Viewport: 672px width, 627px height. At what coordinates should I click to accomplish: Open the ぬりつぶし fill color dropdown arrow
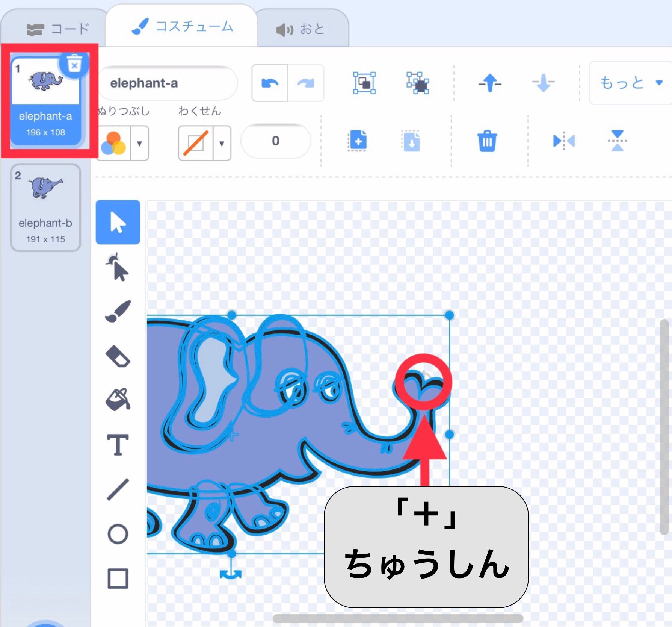(x=139, y=143)
